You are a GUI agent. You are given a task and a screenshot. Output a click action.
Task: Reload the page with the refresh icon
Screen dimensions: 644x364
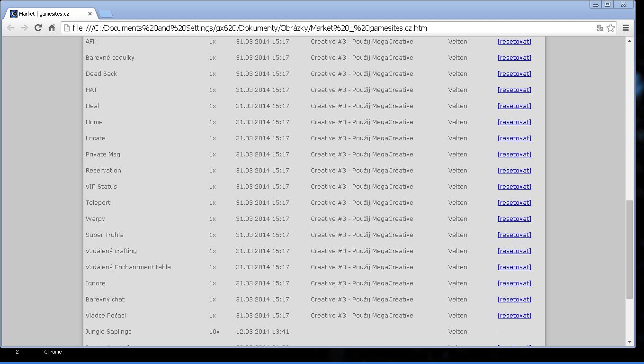(38, 28)
